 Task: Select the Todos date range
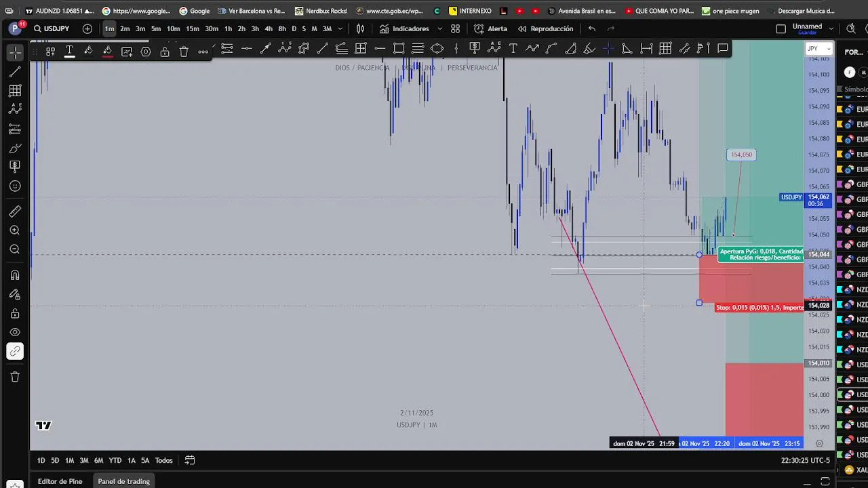click(x=163, y=460)
